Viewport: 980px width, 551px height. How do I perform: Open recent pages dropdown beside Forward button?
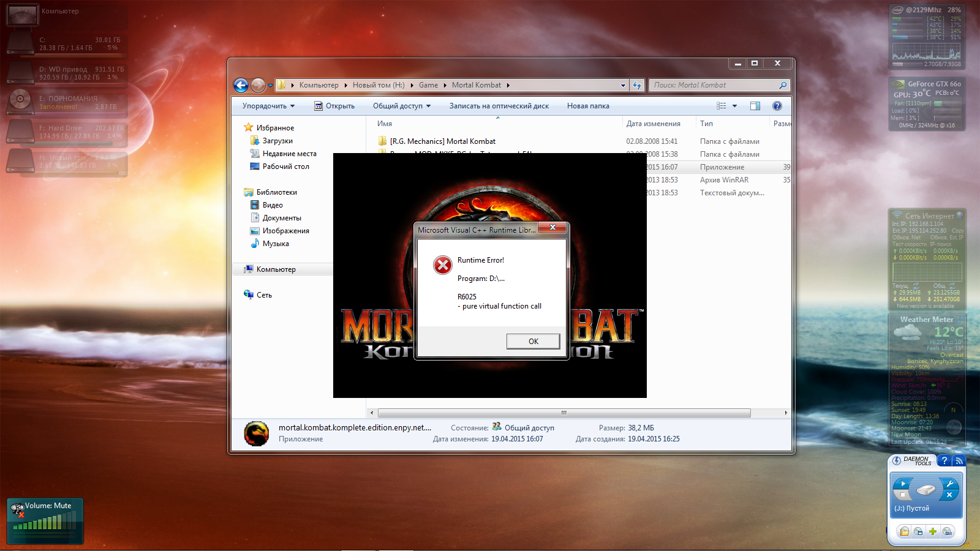click(x=270, y=86)
